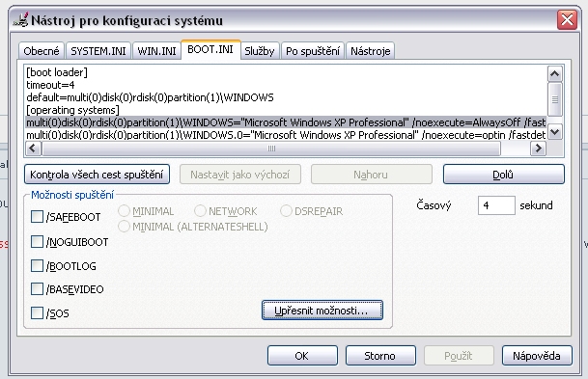Screen dimensions: 588x379
Task: Open Upřesnit možnosti advanced options
Action: pos(322,311)
